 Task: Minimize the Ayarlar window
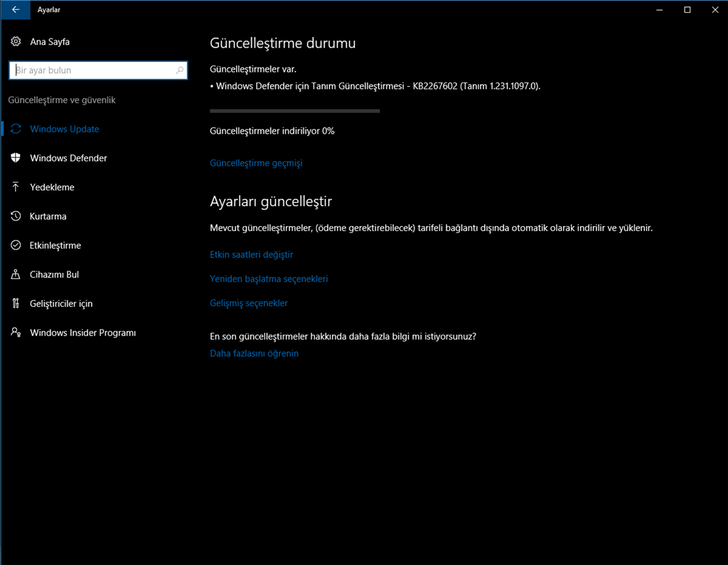(x=659, y=10)
